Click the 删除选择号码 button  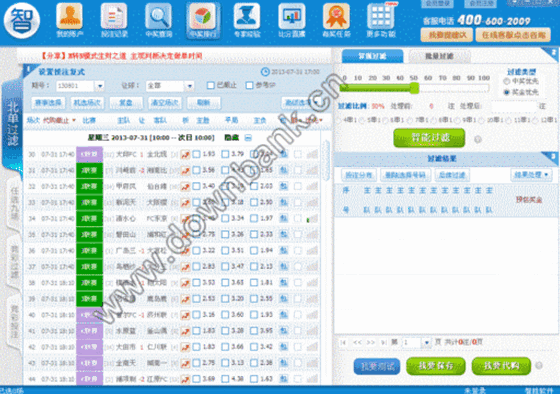[x=405, y=175]
